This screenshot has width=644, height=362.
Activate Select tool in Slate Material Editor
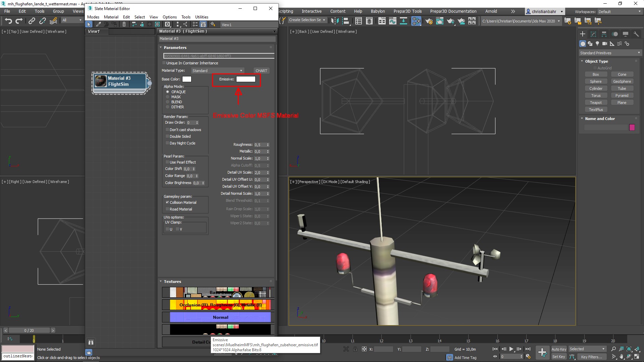(x=89, y=24)
